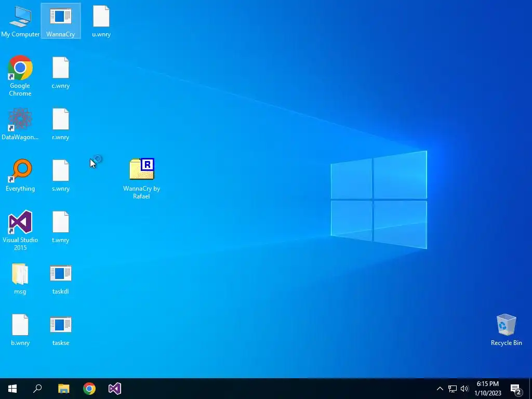The width and height of the screenshot is (532, 399).
Task: Select the taskse executable icon
Action: 60,330
